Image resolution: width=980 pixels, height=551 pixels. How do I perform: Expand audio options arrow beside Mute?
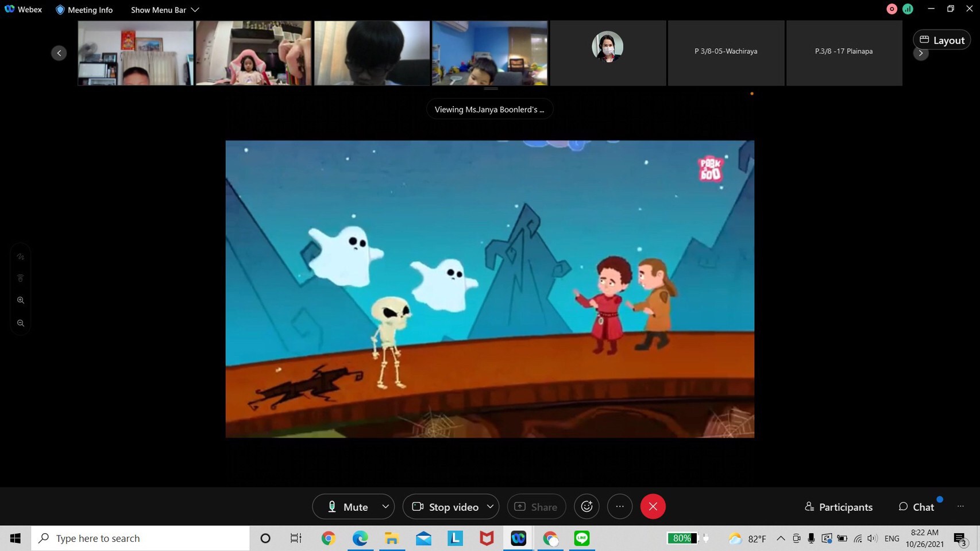pos(385,506)
